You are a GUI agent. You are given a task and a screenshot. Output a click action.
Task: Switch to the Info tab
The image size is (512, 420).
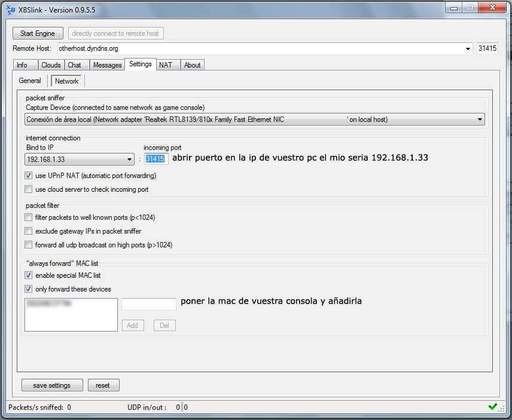[25, 65]
